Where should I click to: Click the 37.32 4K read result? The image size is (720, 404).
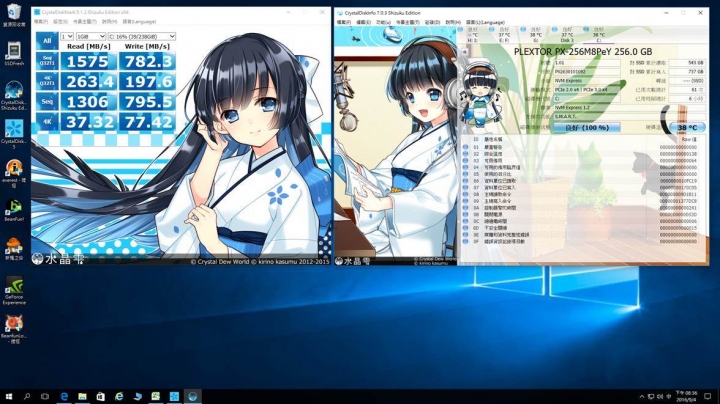88,122
